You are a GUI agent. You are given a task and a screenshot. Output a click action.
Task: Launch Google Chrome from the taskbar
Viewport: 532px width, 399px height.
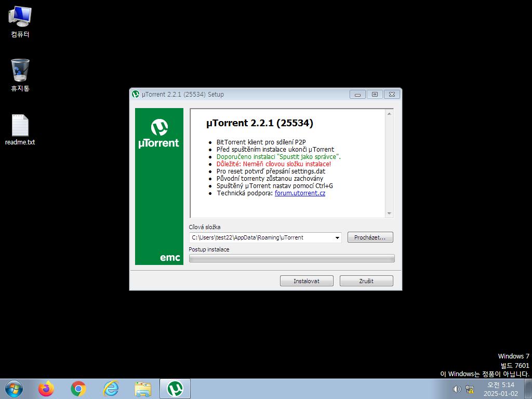point(78,389)
